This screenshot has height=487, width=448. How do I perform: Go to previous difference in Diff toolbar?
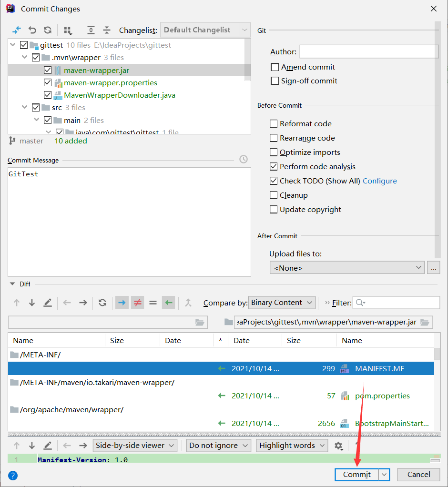pyautogui.click(x=17, y=303)
